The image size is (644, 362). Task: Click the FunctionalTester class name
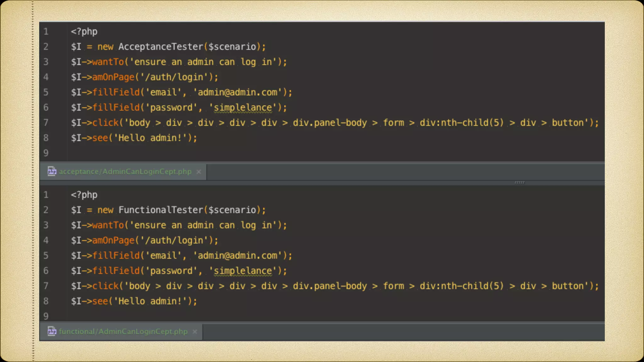(161, 210)
